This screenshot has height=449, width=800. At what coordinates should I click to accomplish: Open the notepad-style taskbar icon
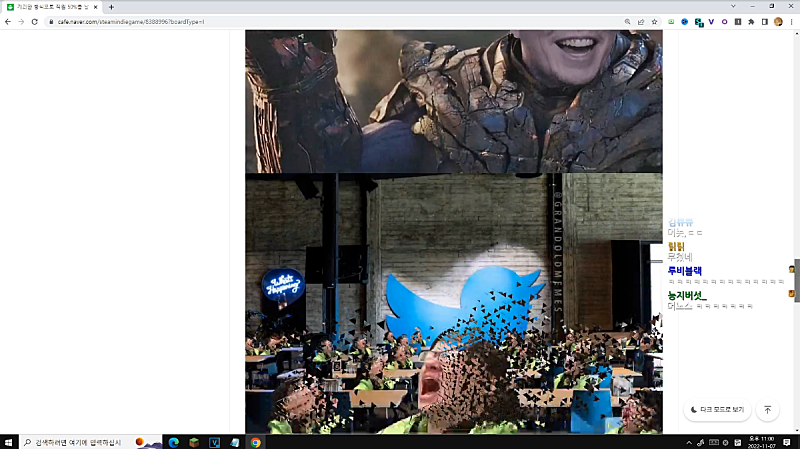(235, 442)
